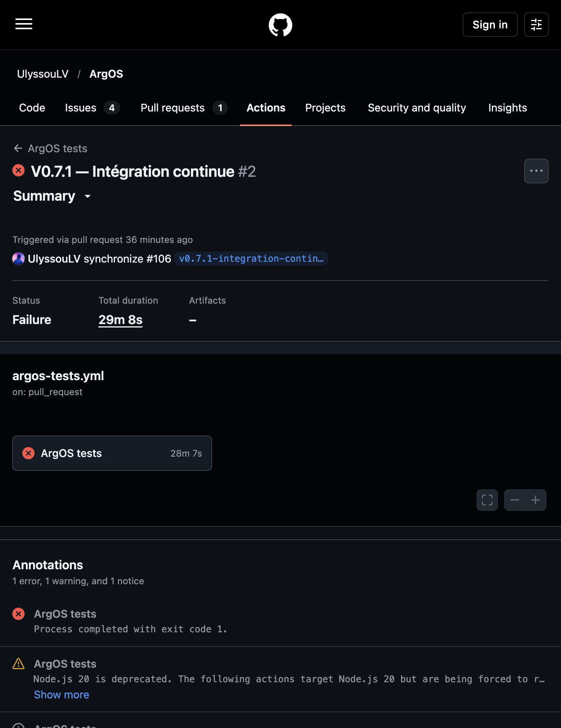Viewport: 561px width, 728px height.
Task: Select the Insights tab
Action: pos(508,108)
